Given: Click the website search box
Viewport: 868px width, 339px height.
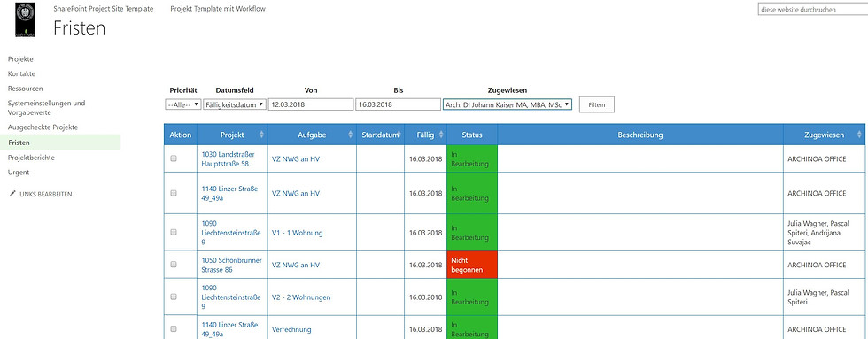Looking at the screenshot, I should point(812,10).
